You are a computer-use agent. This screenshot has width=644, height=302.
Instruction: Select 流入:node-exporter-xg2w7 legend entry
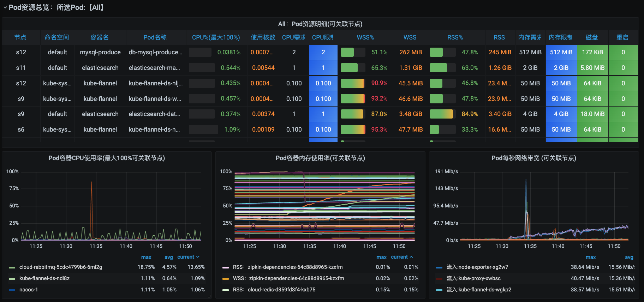tap(477, 267)
